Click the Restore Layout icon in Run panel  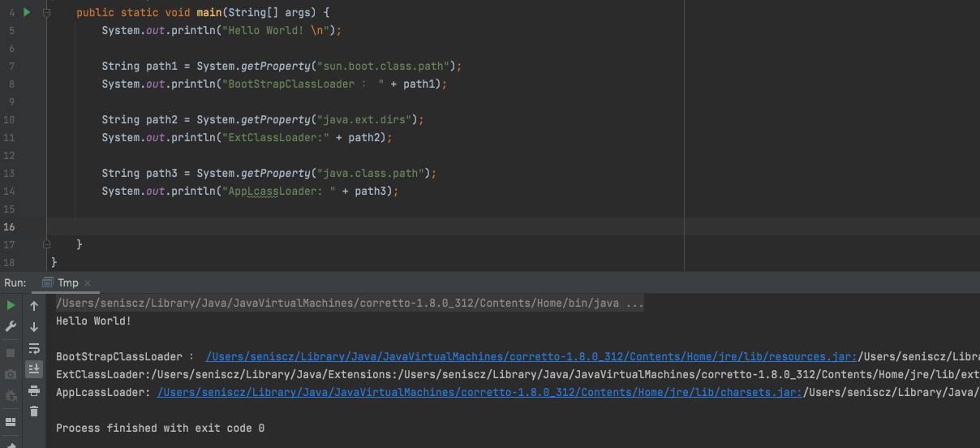(11, 422)
